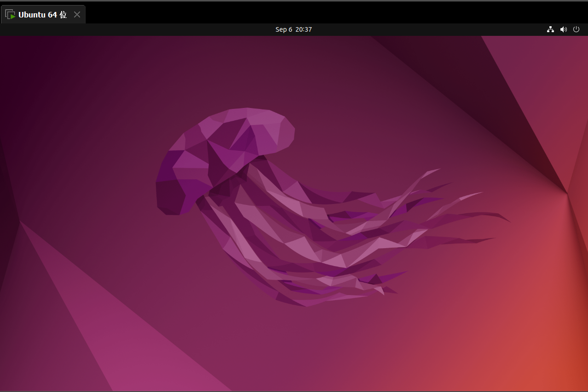588x392 pixels.
Task: Click the VM running icon on tab
Action: (x=10, y=15)
